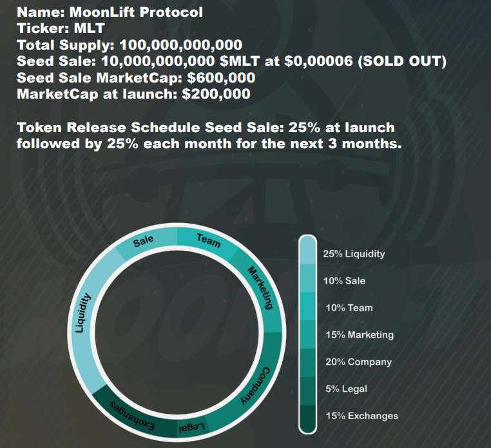Select the 5% Legal legend label
Screen dimensions: 491x448
click(x=346, y=389)
